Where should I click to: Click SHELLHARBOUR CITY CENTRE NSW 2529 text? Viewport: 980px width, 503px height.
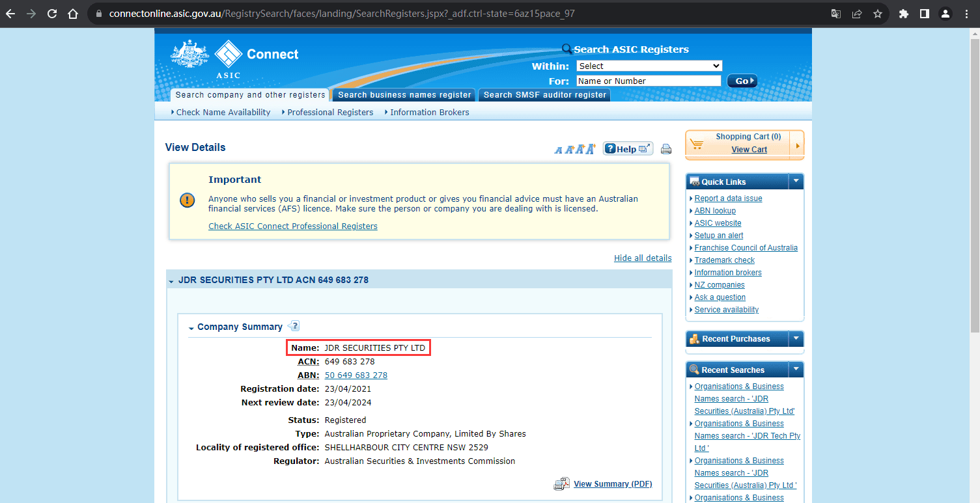[406, 447]
